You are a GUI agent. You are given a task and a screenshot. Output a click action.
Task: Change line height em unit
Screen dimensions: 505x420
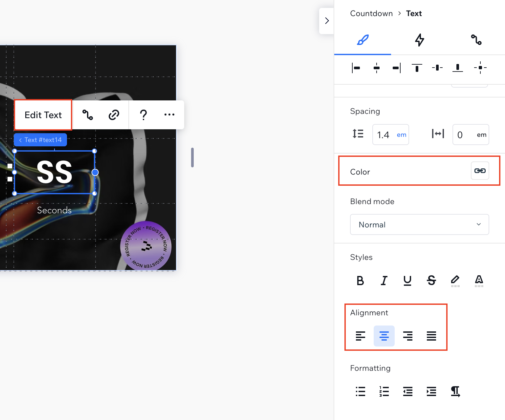pyautogui.click(x=402, y=135)
